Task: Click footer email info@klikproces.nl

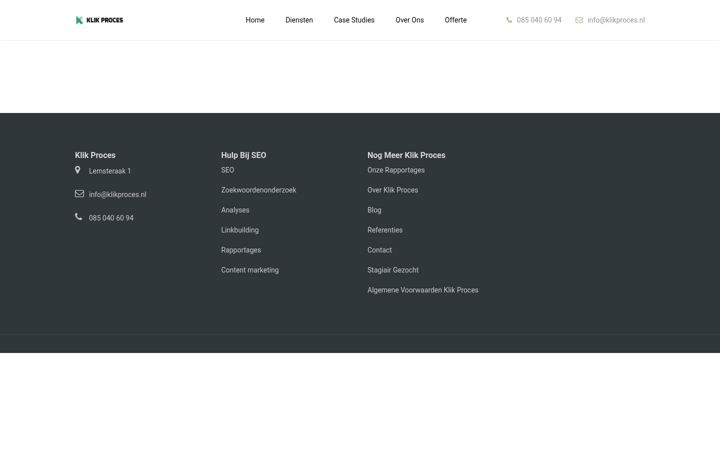Action: tap(118, 195)
